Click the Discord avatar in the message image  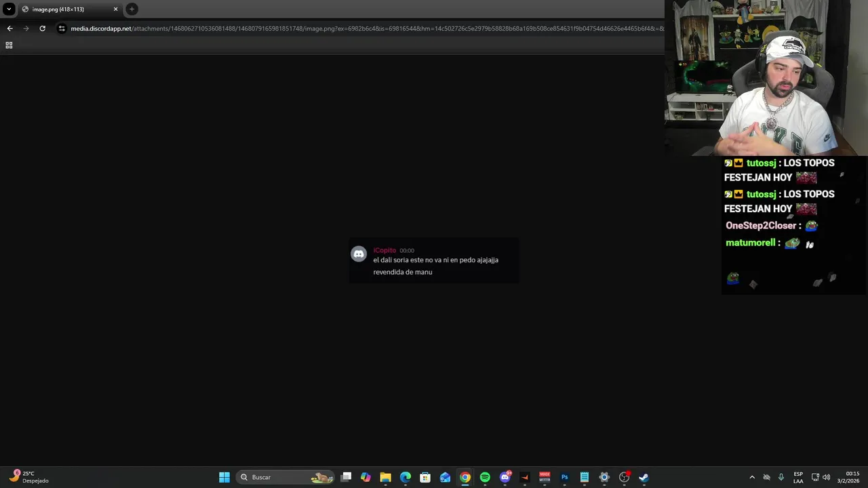[x=359, y=254]
